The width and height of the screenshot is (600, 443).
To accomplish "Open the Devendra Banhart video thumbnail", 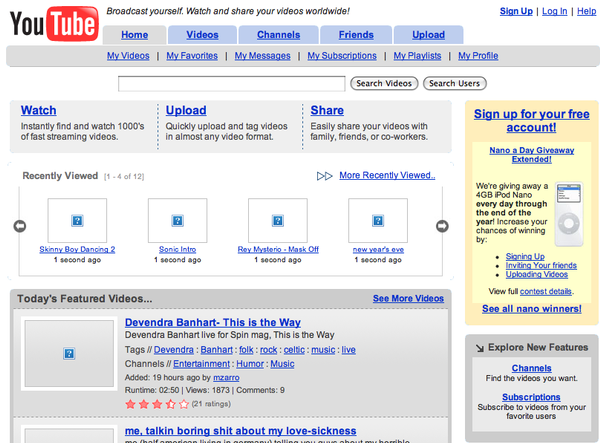I will point(69,353).
